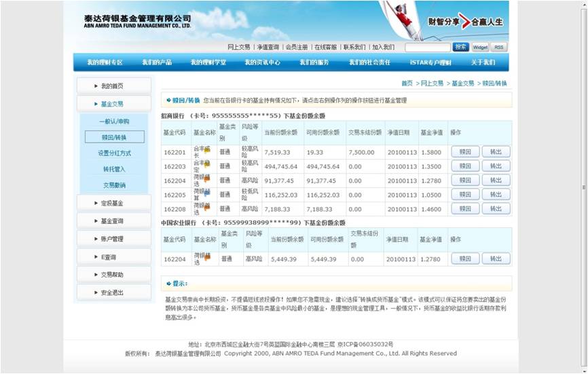
Task: Click 转出 for 162204 under 招商银行
Action: [x=496, y=181]
